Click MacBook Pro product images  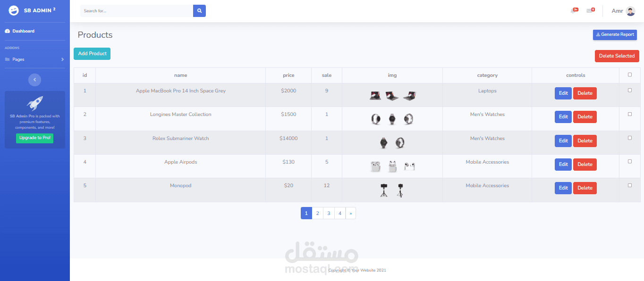click(392, 96)
